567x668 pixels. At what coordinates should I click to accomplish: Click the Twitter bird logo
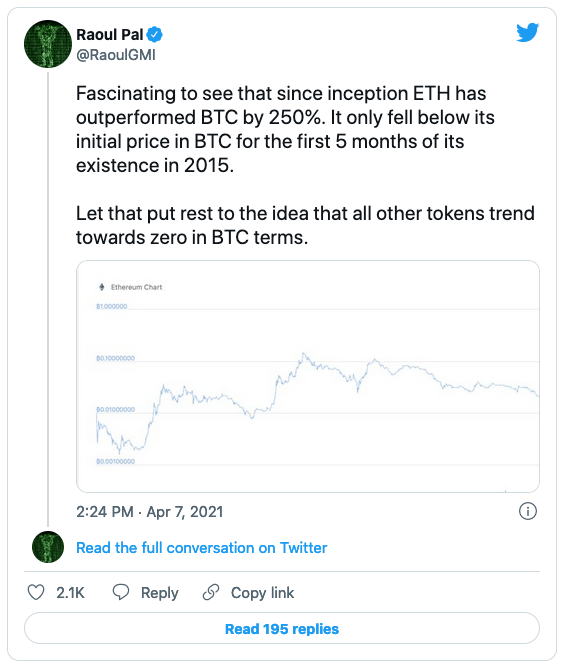point(527,32)
